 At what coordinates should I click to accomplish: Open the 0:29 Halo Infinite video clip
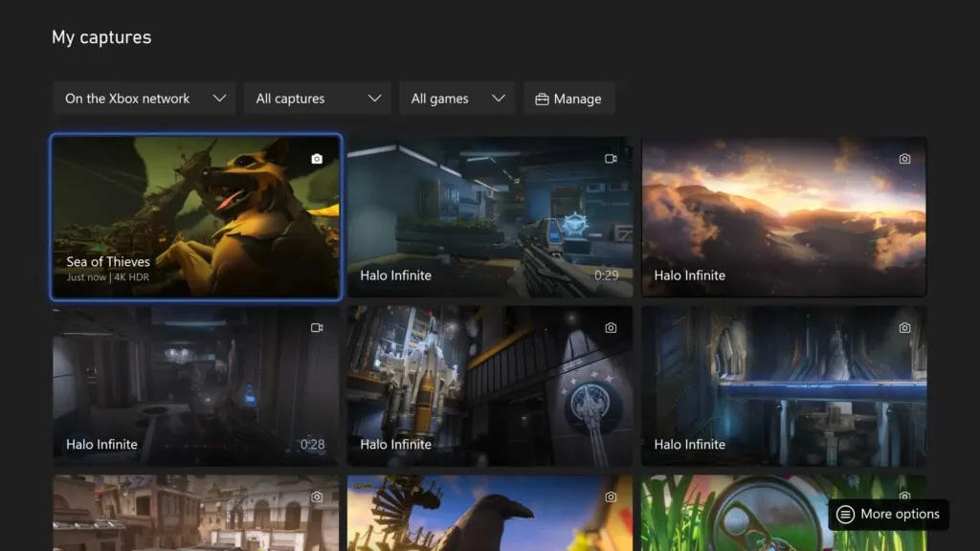click(x=490, y=217)
